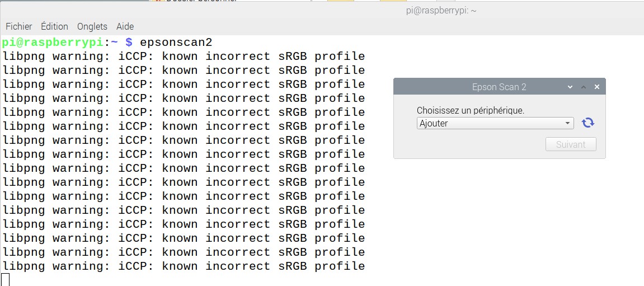Viewport: 644px width, 286px height.
Task: Click the Epson Scan 2 title bar
Action: click(499, 87)
